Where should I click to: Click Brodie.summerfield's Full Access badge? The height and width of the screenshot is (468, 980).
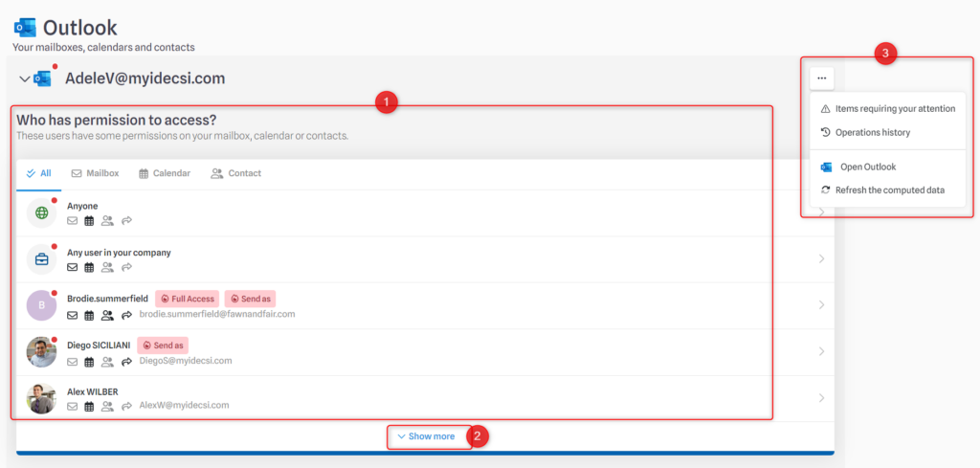coord(188,299)
